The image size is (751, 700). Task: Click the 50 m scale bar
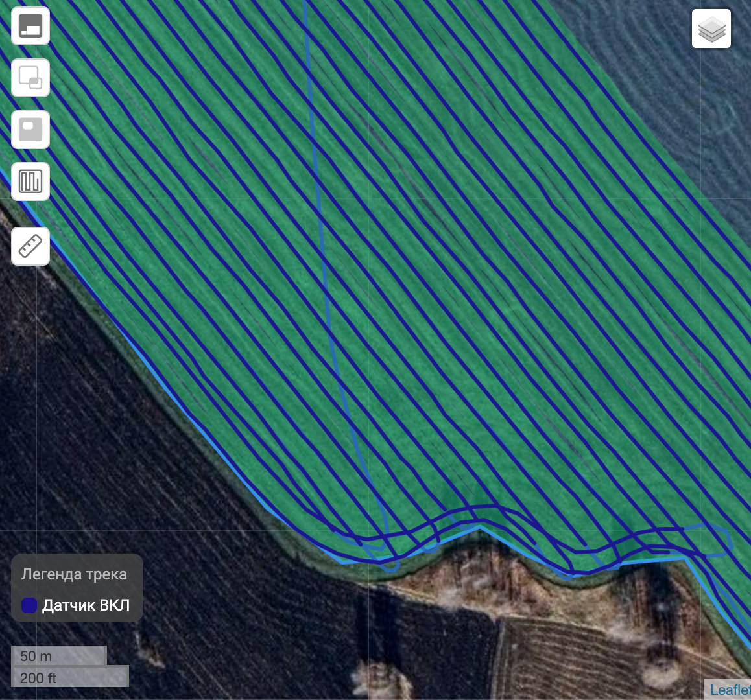pos(58,656)
